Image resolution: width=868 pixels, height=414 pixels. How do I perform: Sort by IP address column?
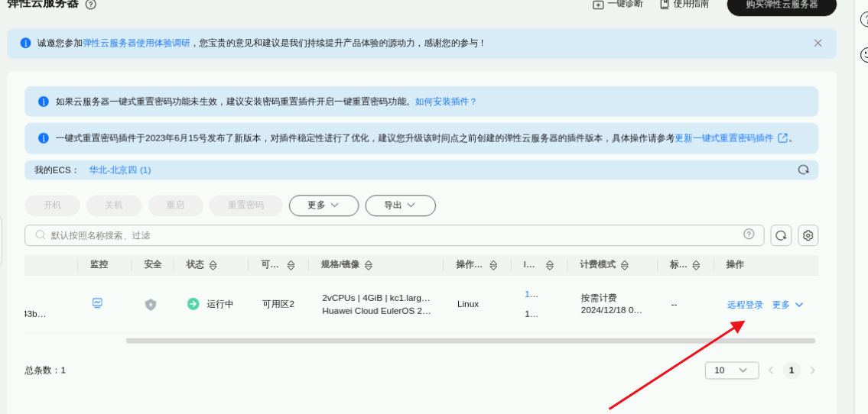click(x=550, y=265)
